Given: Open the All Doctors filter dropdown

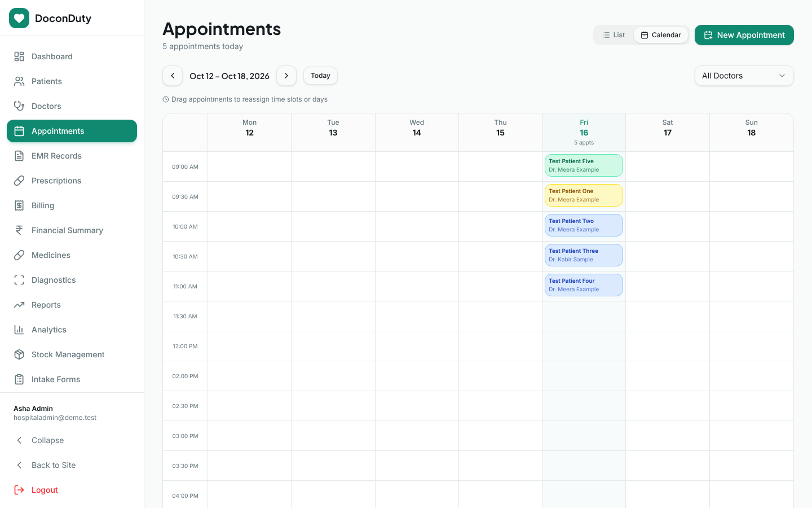Looking at the screenshot, I should pos(744,76).
